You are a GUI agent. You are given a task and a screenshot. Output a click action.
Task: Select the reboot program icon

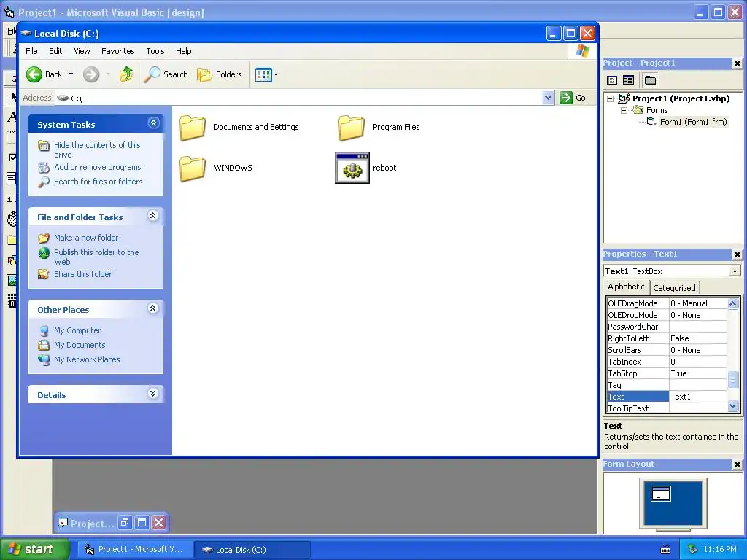(352, 168)
